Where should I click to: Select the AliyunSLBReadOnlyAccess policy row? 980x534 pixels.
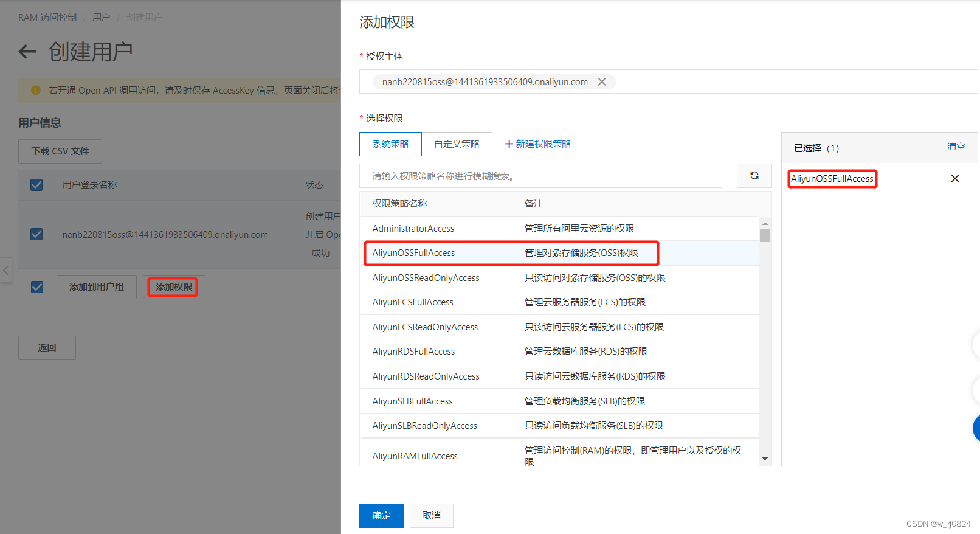click(x=559, y=426)
